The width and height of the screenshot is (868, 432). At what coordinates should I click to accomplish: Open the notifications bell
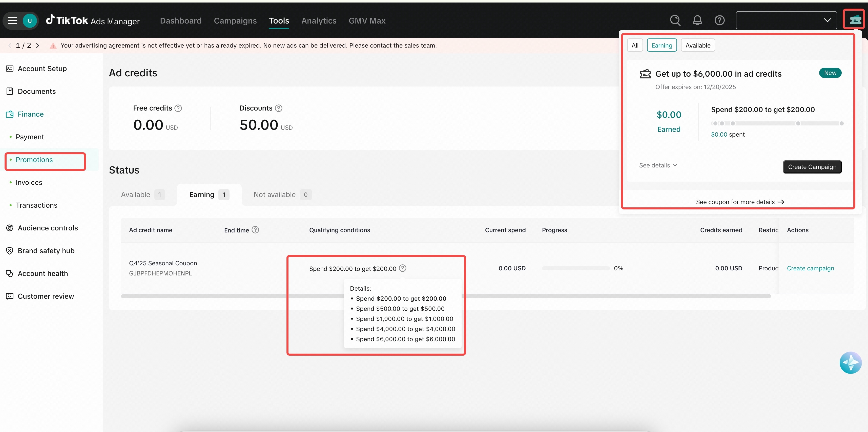click(697, 20)
